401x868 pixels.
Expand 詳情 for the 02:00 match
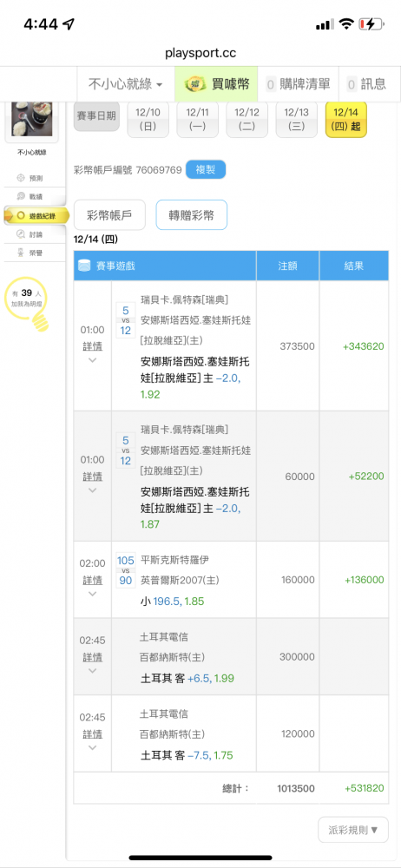pos(93,586)
